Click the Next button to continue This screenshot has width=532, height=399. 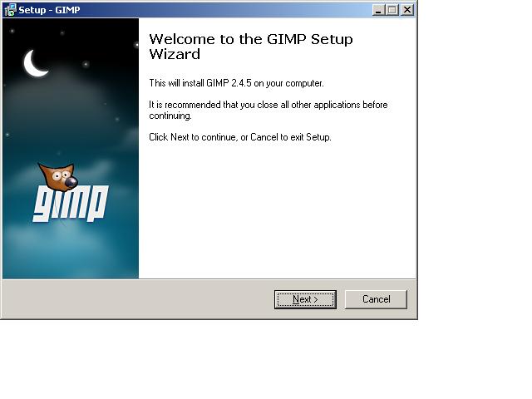pyautogui.click(x=305, y=299)
